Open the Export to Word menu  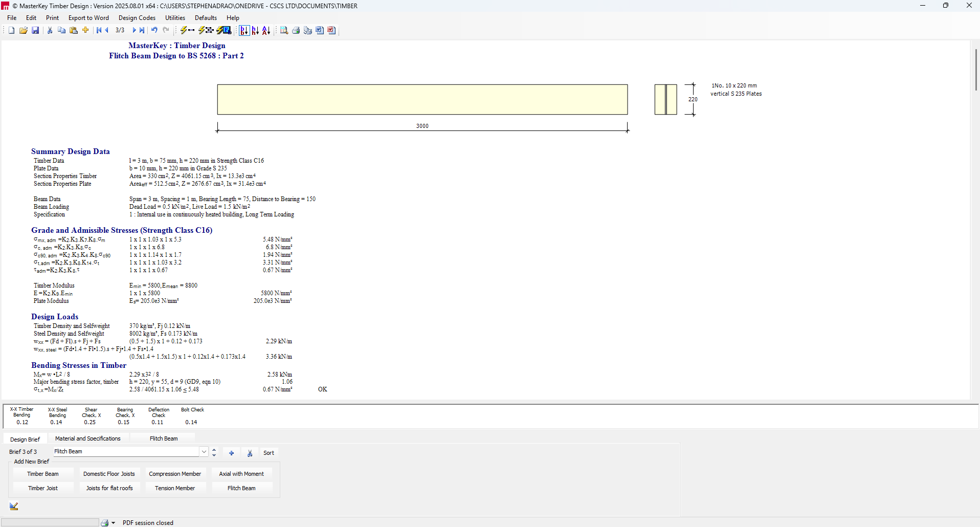tap(88, 18)
